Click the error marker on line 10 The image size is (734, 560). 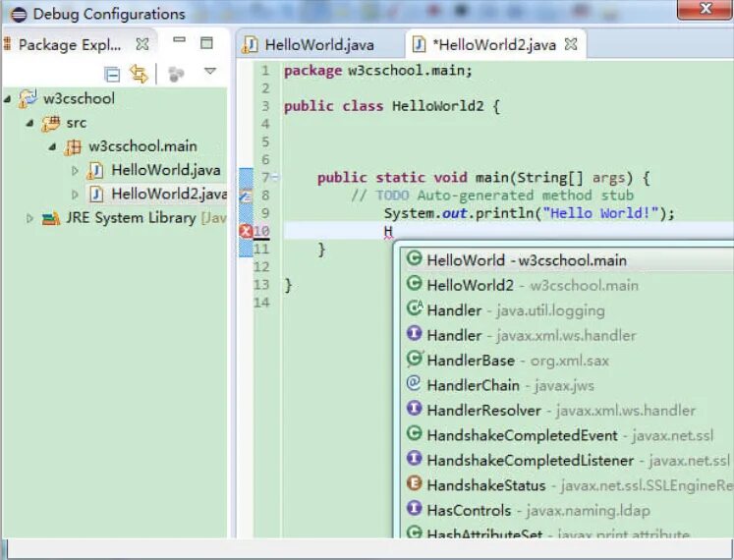246,231
